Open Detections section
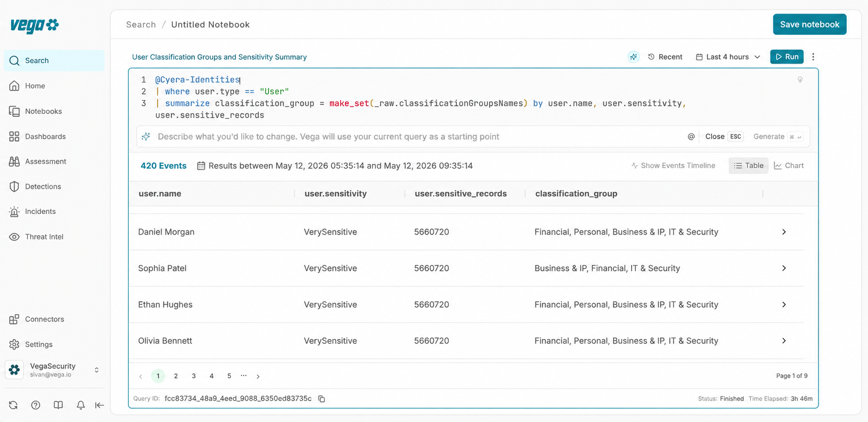This screenshot has height=422, width=868. coord(54,186)
